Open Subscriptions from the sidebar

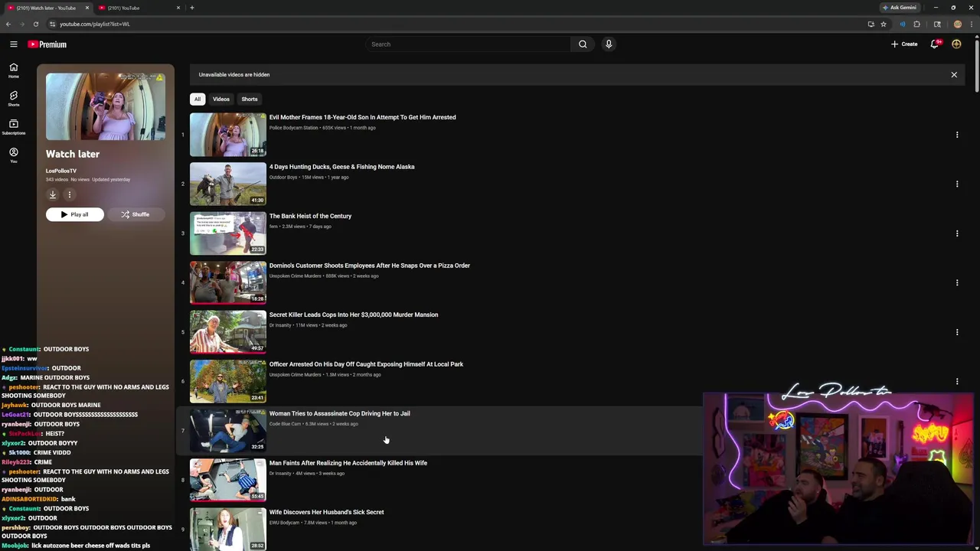pos(14,127)
